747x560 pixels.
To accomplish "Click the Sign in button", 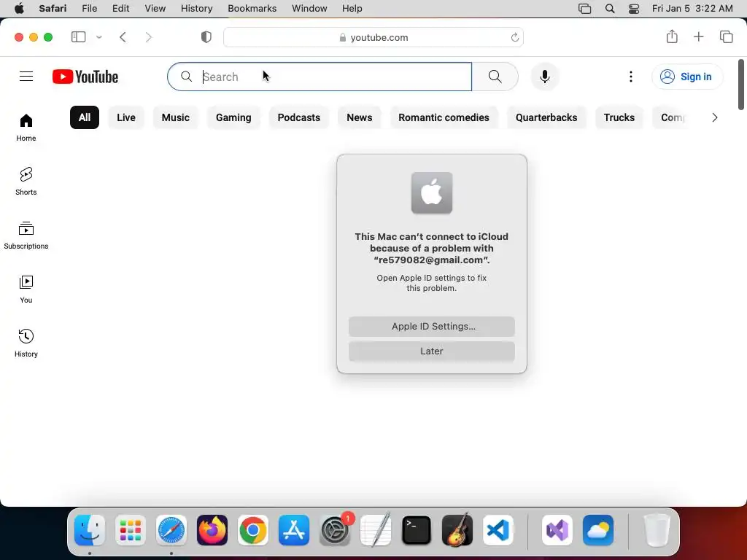I will (687, 77).
